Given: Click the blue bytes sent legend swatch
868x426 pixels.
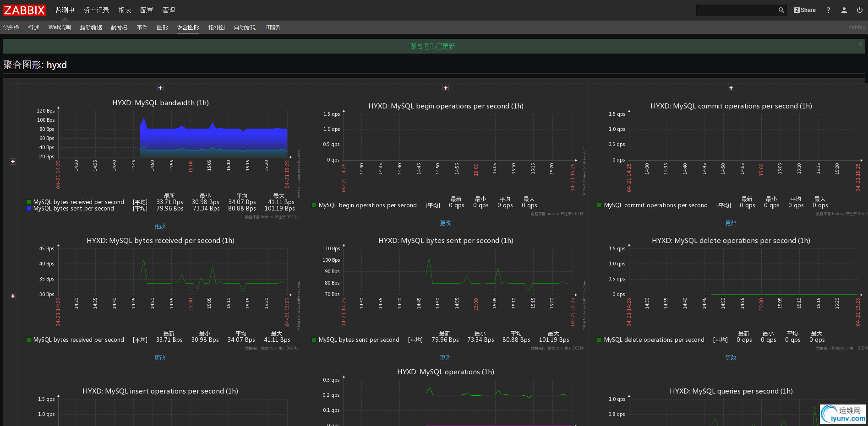Looking at the screenshot, I should (29, 209).
